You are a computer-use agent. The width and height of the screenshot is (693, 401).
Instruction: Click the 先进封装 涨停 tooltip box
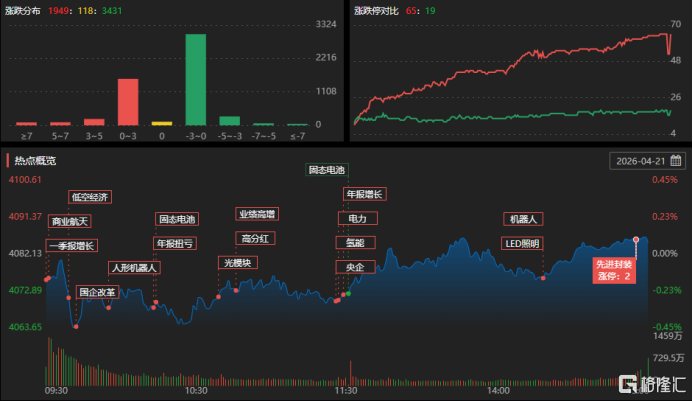(x=615, y=270)
